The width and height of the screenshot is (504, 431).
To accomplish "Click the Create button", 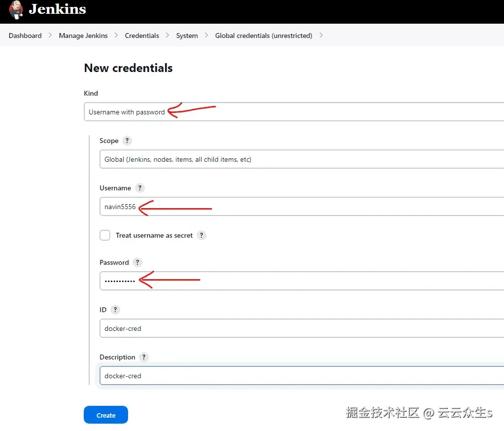I will [x=106, y=415].
